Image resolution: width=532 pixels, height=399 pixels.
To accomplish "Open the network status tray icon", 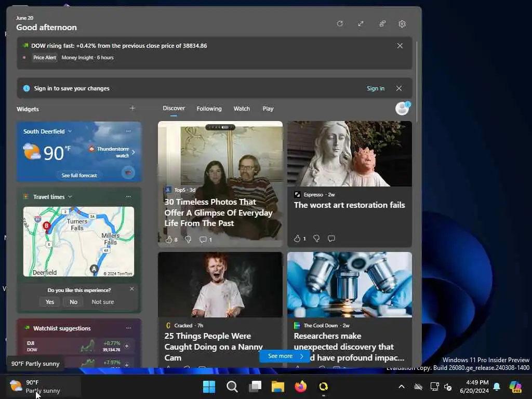I will pyautogui.click(x=434, y=387).
